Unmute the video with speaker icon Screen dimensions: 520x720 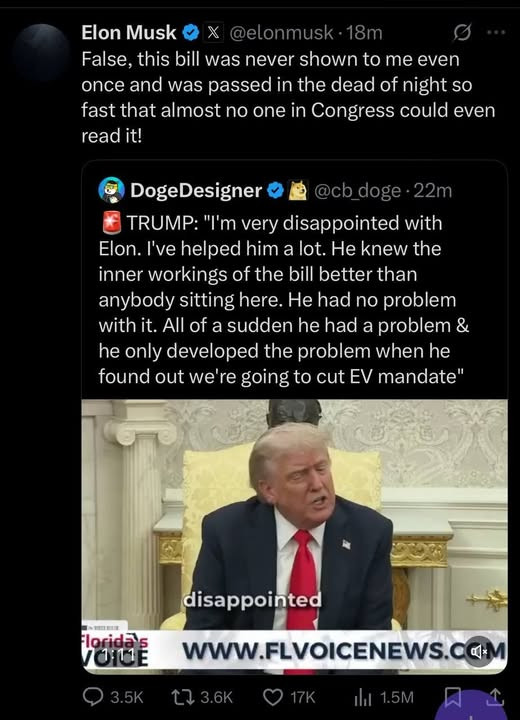pos(478,651)
